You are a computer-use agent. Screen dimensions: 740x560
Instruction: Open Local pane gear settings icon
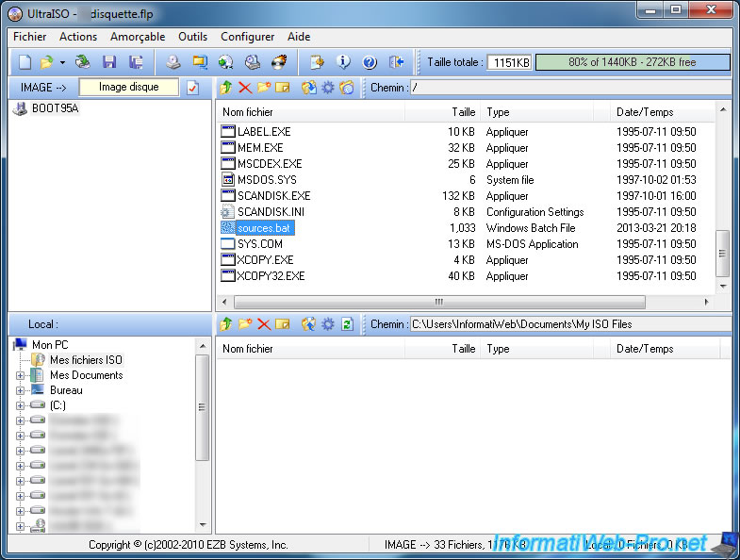(327, 324)
